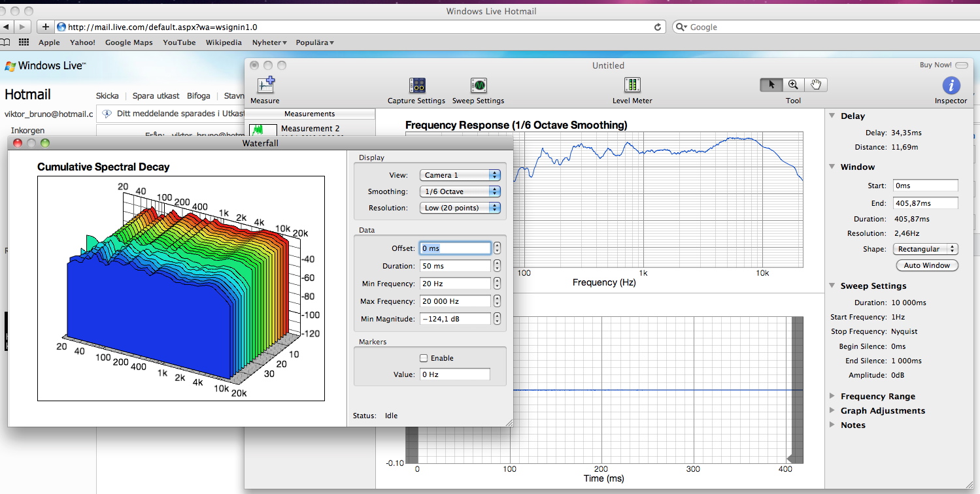Click the toolbar toggle pill beside Buy Now
Viewport: 980px width, 494px height.
pyautogui.click(x=961, y=65)
